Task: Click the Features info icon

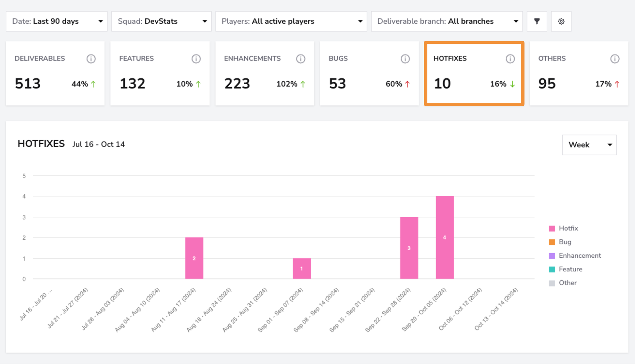Action: coord(196,59)
